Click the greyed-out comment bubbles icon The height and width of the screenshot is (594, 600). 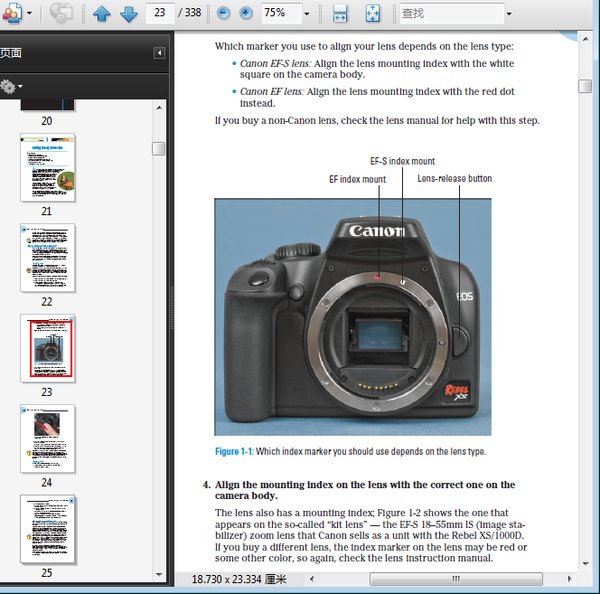[61, 13]
